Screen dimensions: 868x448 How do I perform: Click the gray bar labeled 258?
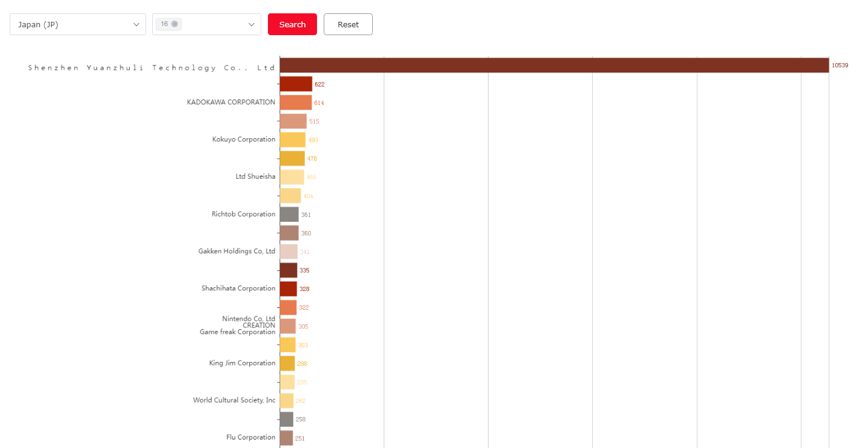tap(287, 420)
